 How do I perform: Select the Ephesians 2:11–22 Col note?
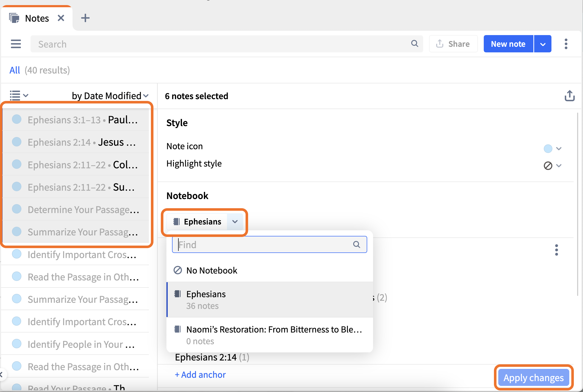pos(76,164)
